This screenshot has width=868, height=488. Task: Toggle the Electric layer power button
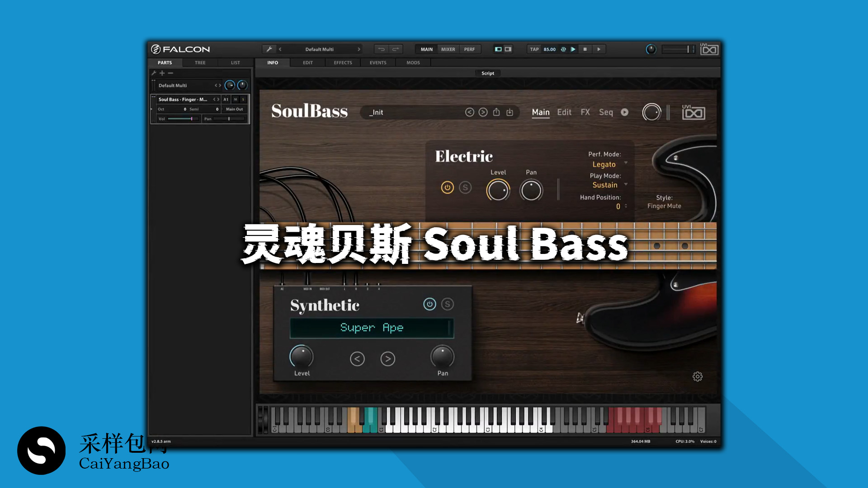447,188
